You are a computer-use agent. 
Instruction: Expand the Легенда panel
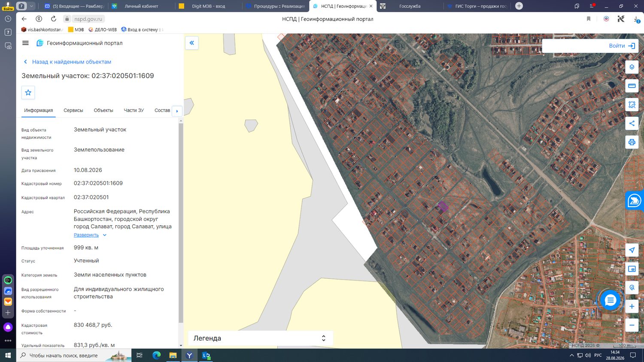click(x=261, y=338)
